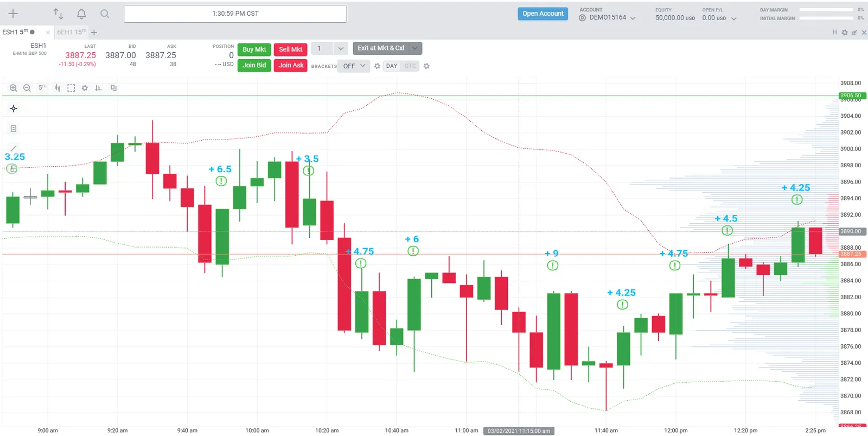This screenshot has height=436, width=868.
Task: Click the Open Account button
Action: click(543, 14)
